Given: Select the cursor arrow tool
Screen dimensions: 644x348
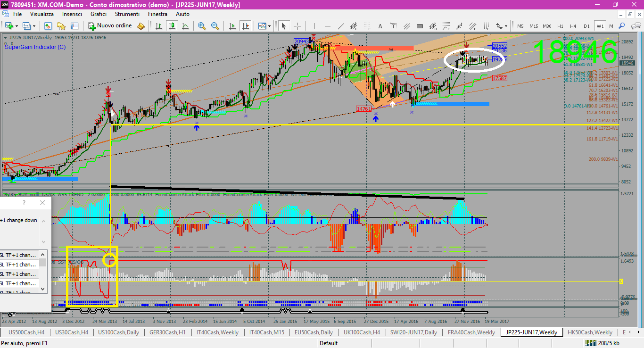Looking at the screenshot, I should 284,26.
